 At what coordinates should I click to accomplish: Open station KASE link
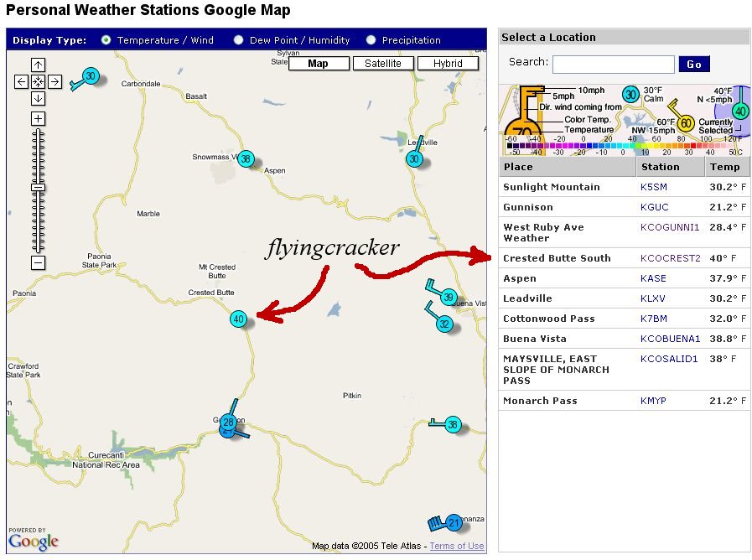(x=653, y=278)
